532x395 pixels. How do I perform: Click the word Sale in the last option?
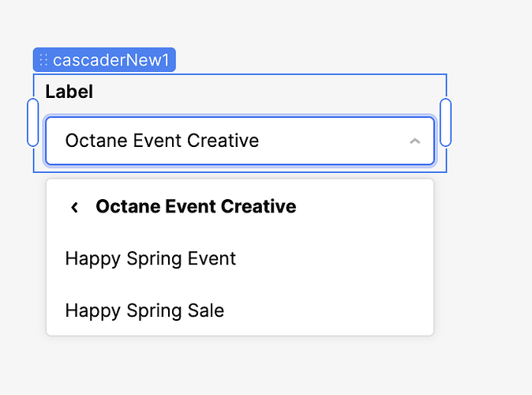tap(205, 310)
